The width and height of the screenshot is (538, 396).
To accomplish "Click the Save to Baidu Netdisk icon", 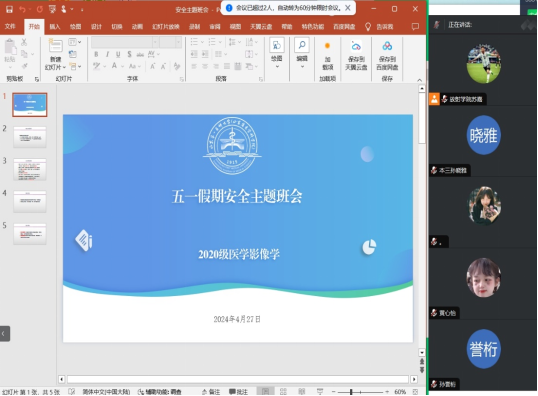I will (387, 46).
